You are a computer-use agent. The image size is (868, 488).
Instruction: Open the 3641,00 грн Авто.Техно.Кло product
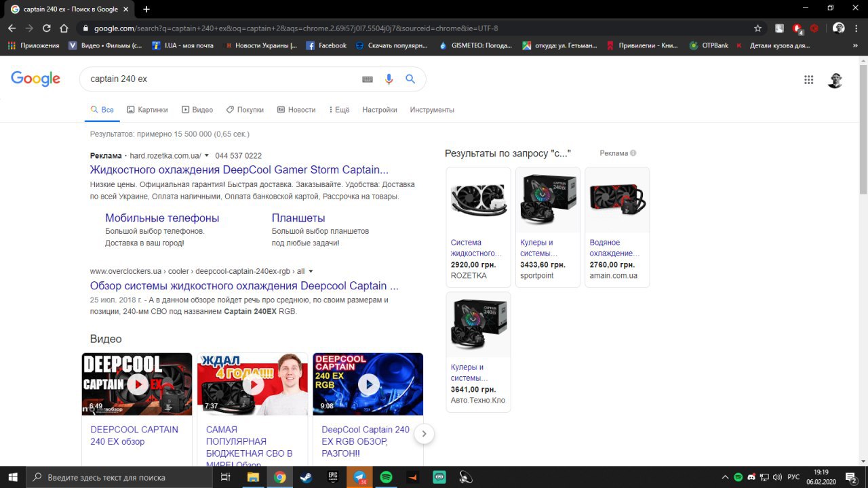[x=478, y=352]
